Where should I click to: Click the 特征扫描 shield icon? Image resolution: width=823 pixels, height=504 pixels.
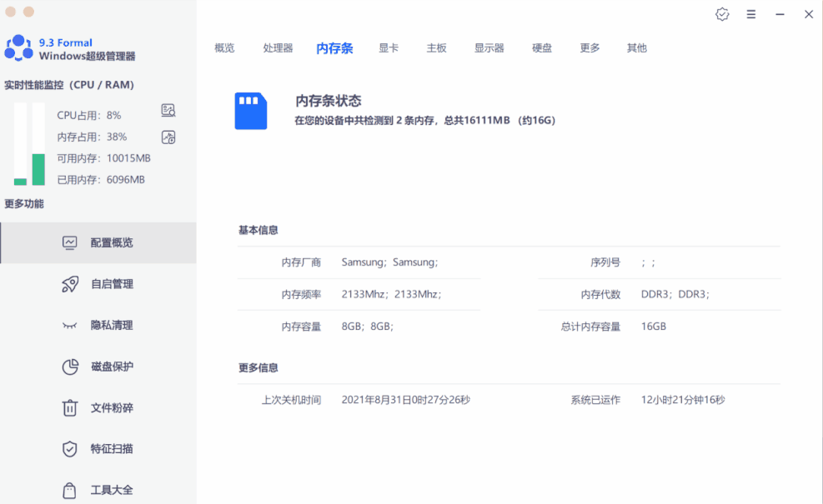[x=70, y=449]
